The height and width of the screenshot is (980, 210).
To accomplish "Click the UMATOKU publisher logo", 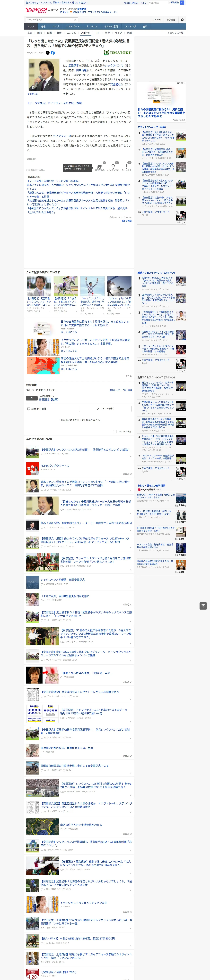I will pyautogui.click(x=118, y=53).
